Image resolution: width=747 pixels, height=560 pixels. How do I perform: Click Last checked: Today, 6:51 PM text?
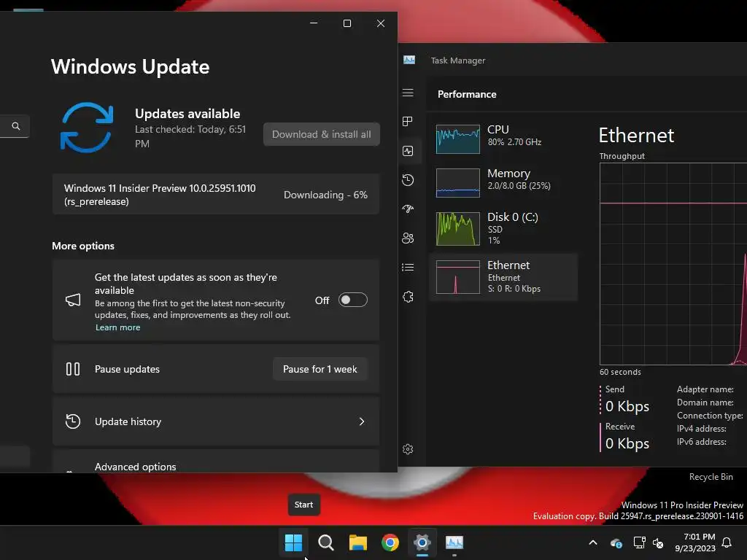[190, 136]
